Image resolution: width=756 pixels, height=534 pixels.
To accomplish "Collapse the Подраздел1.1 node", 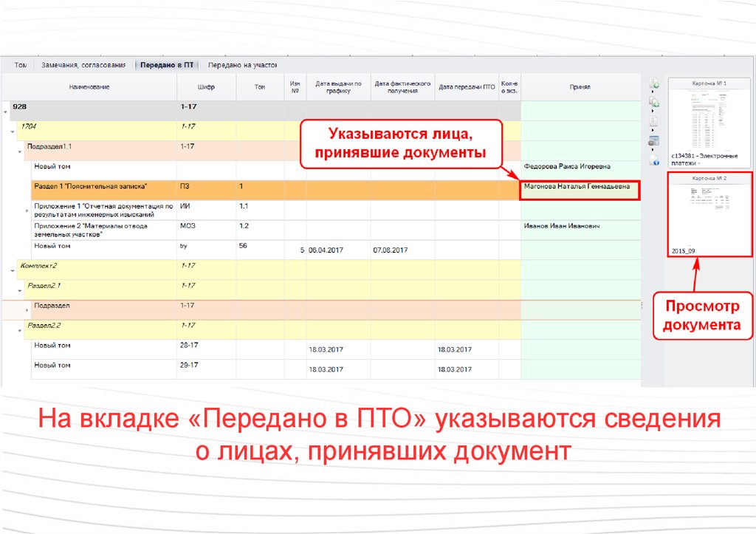I will tap(20, 151).
